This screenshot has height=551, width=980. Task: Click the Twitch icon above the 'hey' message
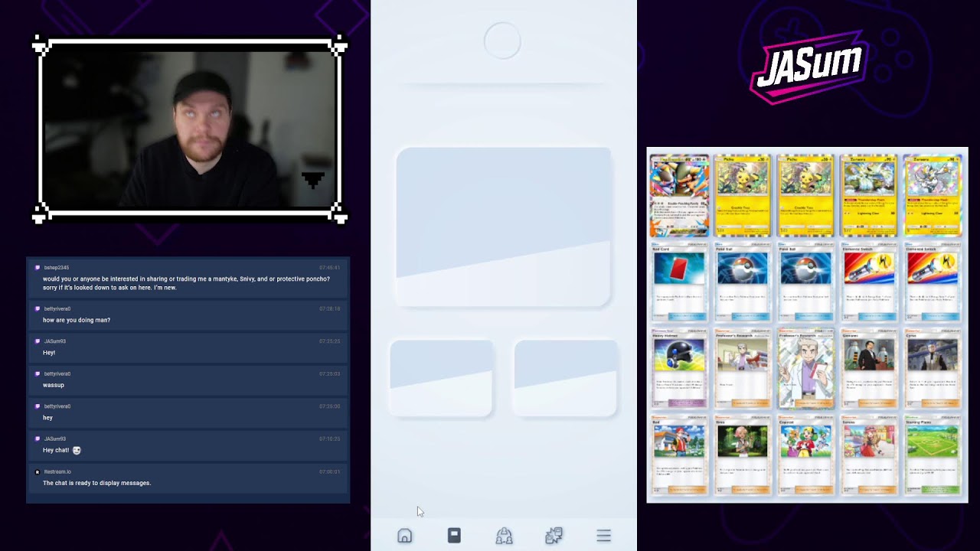(38, 406)
